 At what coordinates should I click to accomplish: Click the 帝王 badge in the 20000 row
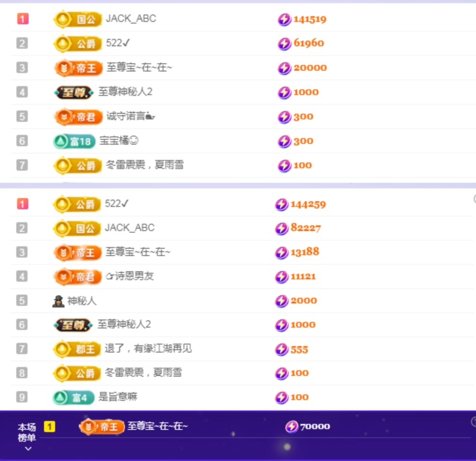78,68
